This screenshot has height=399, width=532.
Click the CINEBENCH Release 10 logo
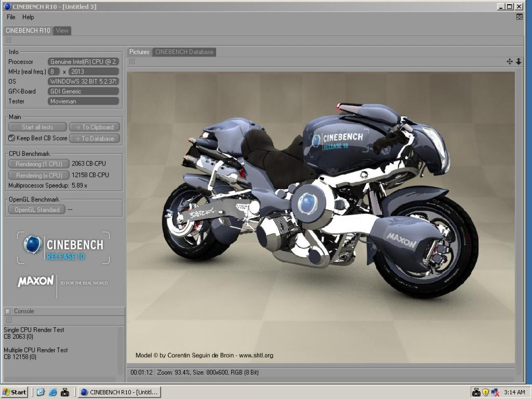[x=63, y=248]
